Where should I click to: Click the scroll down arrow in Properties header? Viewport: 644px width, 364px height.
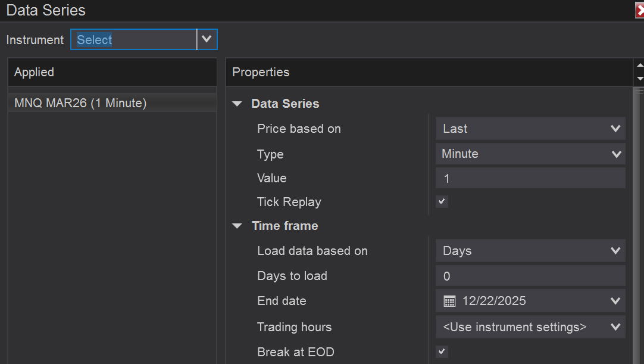tap(640, 79)
